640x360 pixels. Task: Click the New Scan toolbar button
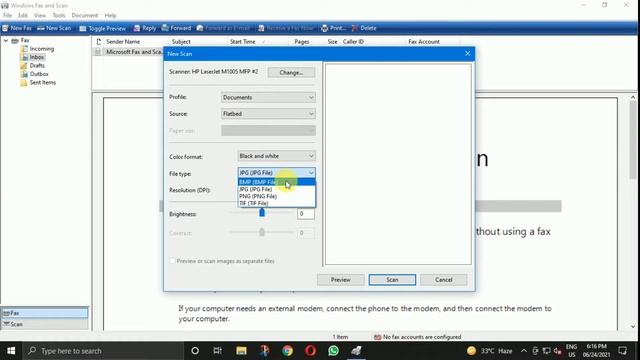coord(54,28)
